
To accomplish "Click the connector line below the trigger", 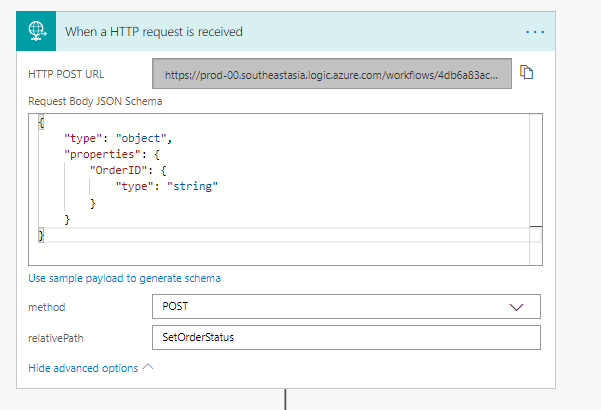I will coord(286,399).
